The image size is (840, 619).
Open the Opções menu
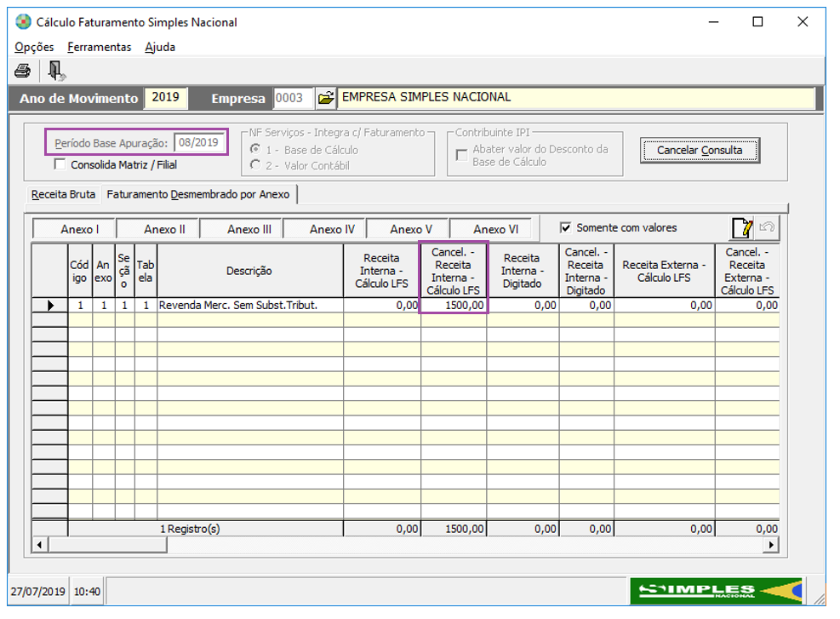(x=34, y=47)
